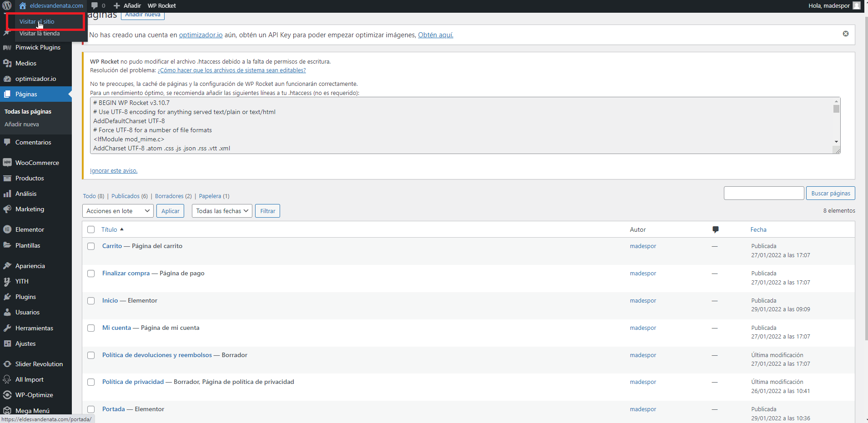
Task: Check the box for Política de privacidad
Action: (x=91, y=382)
